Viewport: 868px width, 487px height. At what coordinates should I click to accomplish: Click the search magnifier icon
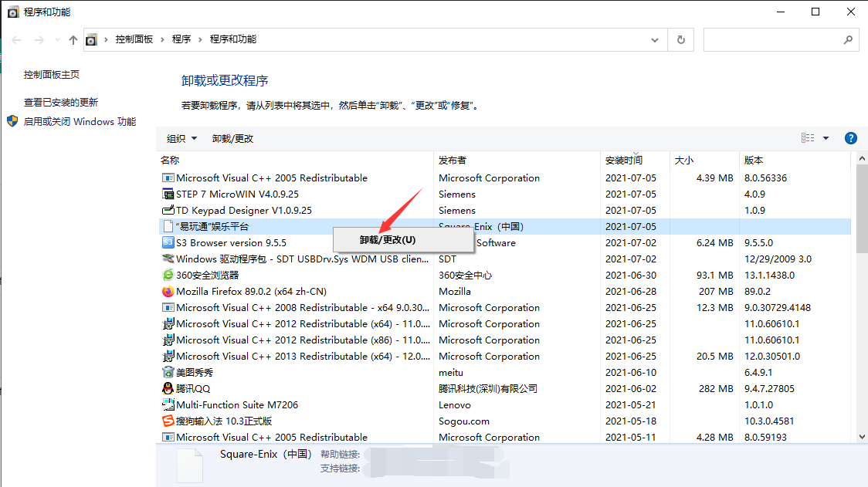click(x=848, y=40)
